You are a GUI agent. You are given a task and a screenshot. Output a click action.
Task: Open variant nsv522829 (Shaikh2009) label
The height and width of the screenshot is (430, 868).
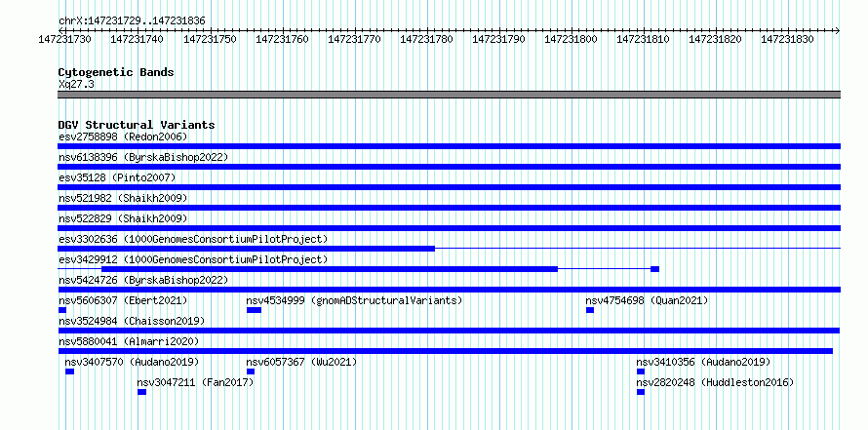tap(123, 218)
